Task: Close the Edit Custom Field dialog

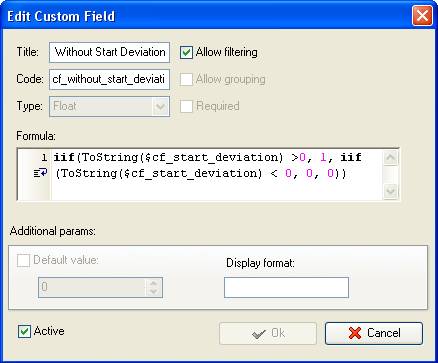Action: tap(422, 16)
